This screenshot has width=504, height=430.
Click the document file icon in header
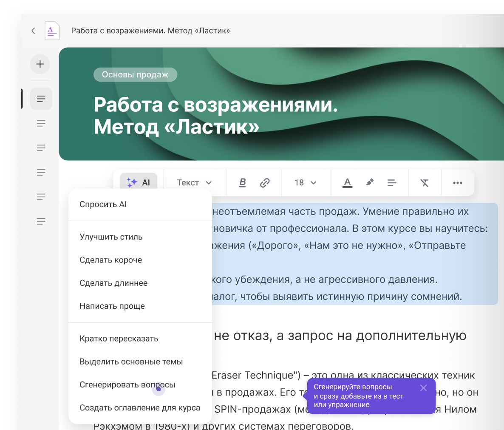pyautogui.click(x=52, y=31)
